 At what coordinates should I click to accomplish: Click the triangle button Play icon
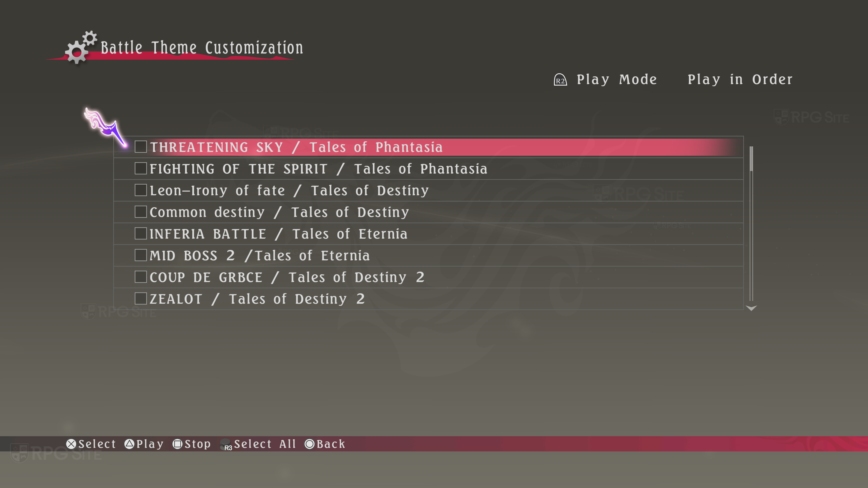click(x=129, y=444)
